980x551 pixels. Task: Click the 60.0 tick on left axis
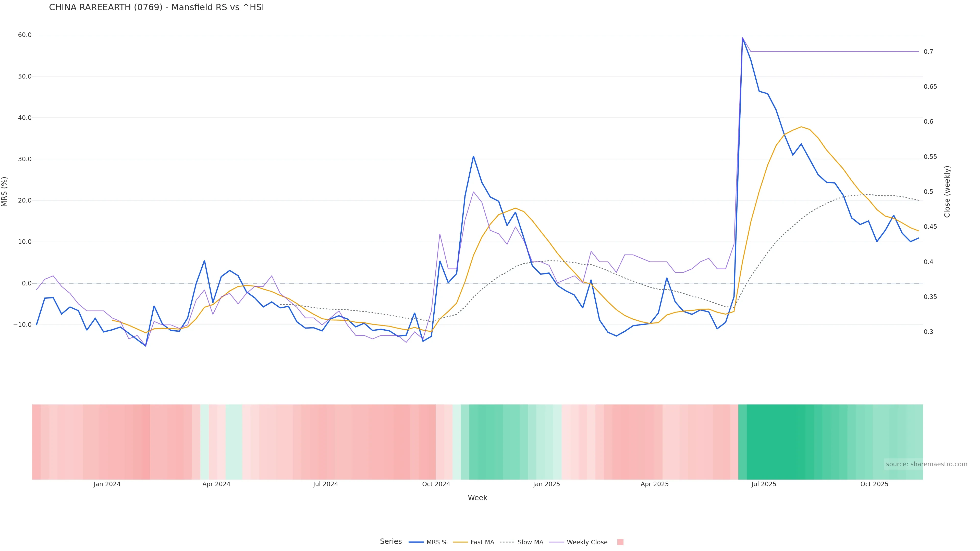click(25, 35)
